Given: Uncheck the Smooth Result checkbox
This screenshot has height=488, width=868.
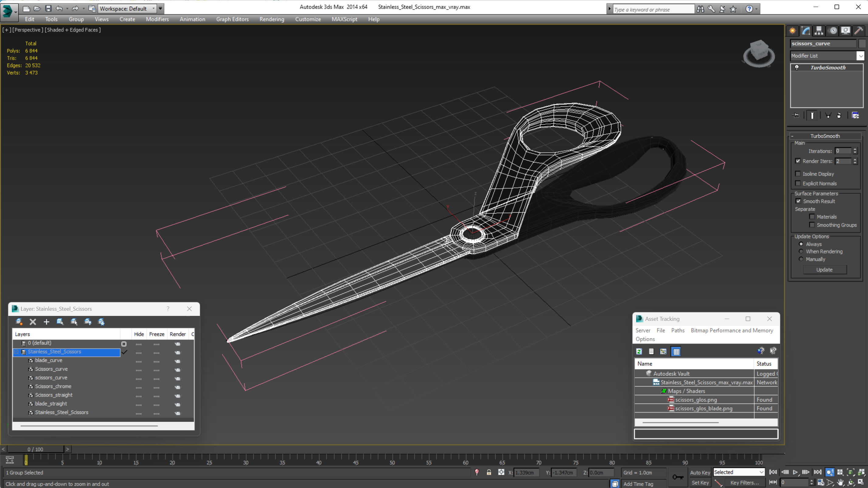Looking at the screenshot, I should pyautogui.click(x=798, y=201).
